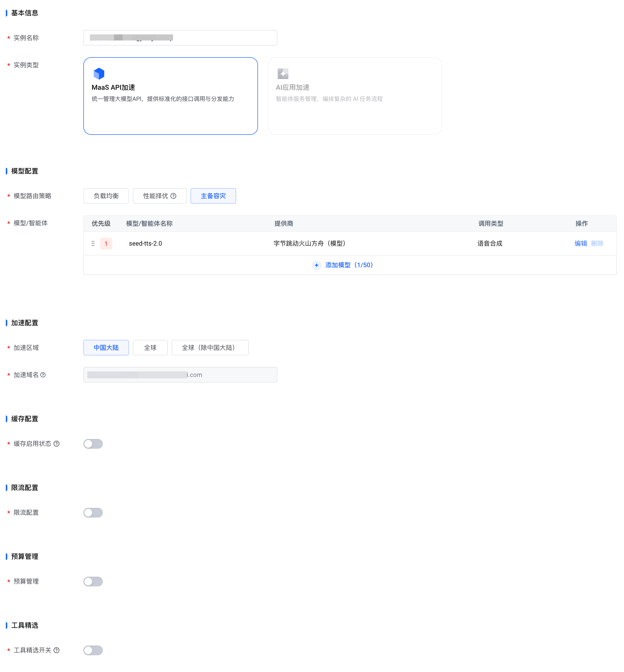Click the 模型配置 section heading
This screenshot has width=624, height=672.
25,171
